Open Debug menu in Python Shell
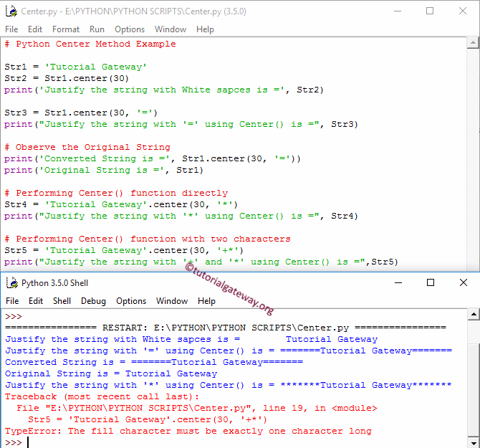 pyautogui.click(x=93, y=301)
